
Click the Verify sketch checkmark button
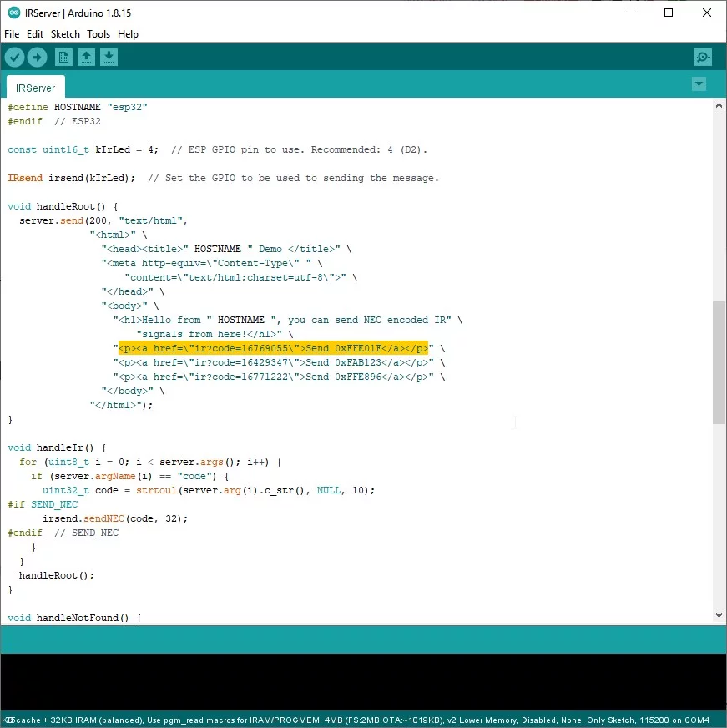click(15, 58)
